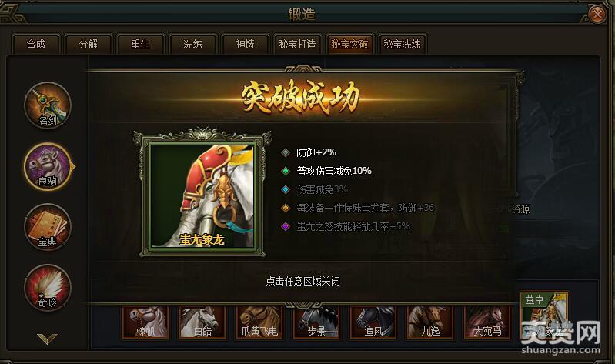Open the 洗练 tab
615x364 pixels.
(x=192, y=44)
